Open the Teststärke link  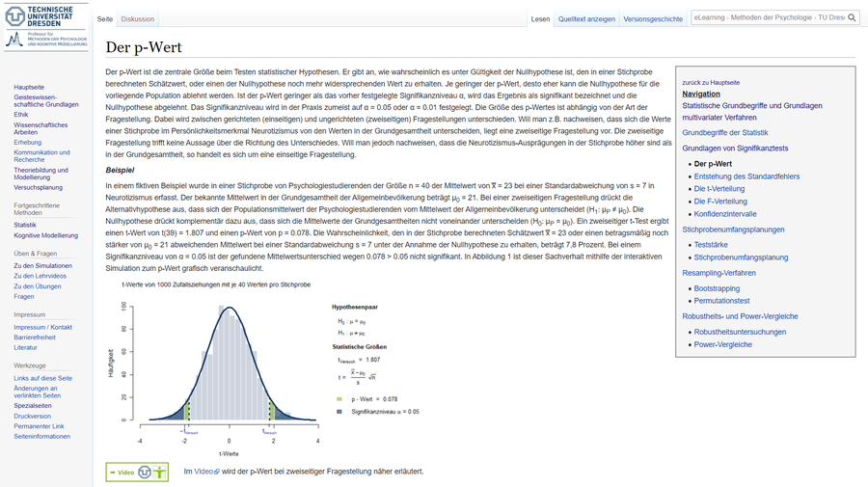[711, 245]
